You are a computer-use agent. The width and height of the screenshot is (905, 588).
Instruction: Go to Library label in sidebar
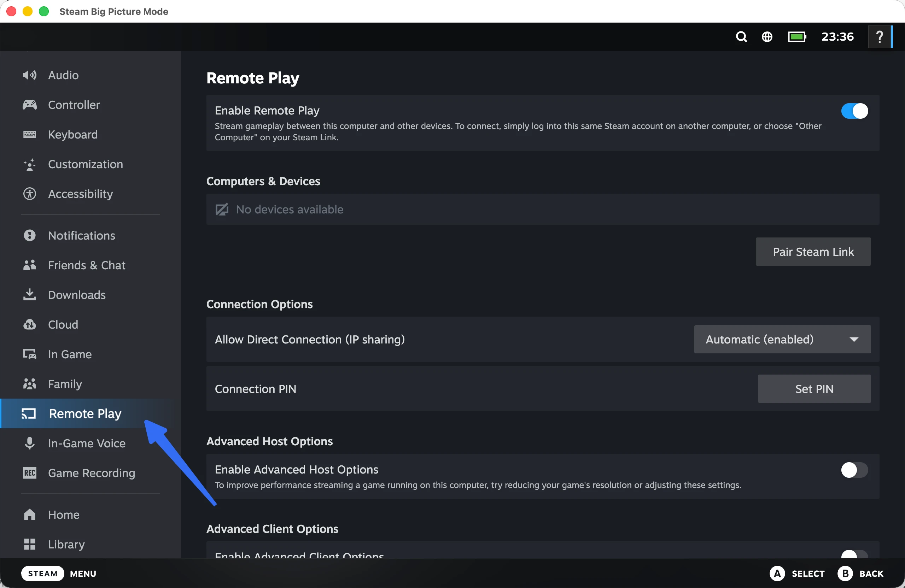pyautogui.click(x=66, y=544)
